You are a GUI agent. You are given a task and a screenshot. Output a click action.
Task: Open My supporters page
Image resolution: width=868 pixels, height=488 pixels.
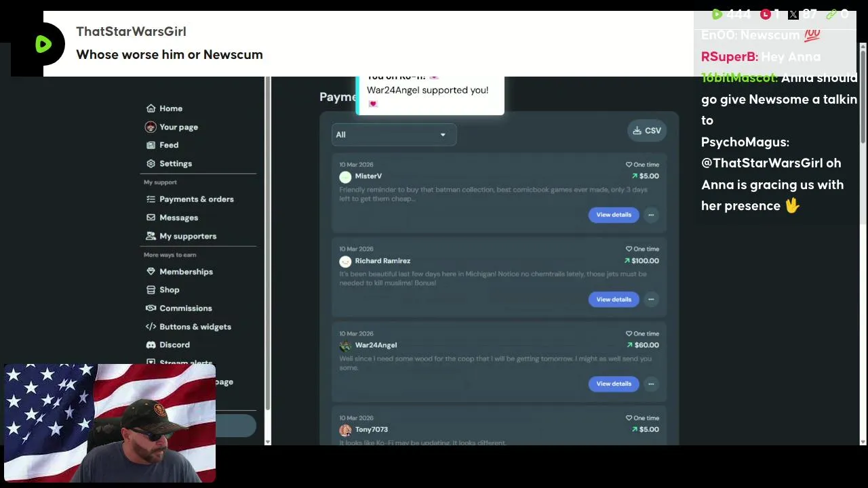[x=181, y=236]
